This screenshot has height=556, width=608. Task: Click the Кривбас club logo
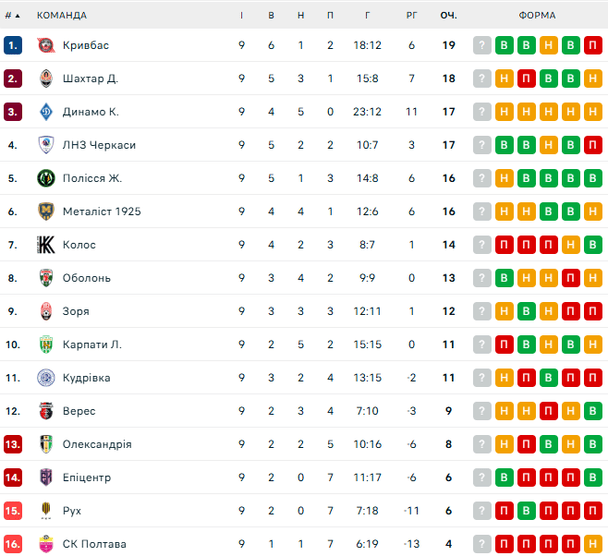(45, 45)
